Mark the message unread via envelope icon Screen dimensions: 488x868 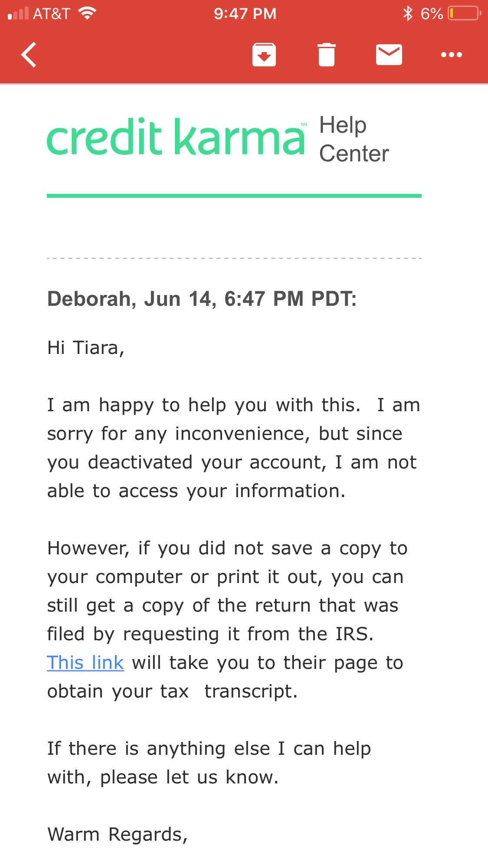pyautogui.click(x=389, y=55)
